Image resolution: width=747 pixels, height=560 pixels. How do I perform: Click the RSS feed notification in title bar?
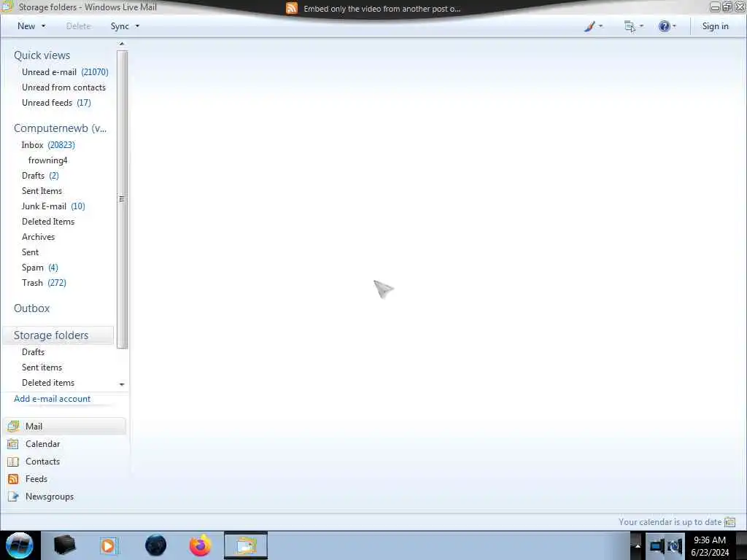pyautogui.click(x=373, y=9)
